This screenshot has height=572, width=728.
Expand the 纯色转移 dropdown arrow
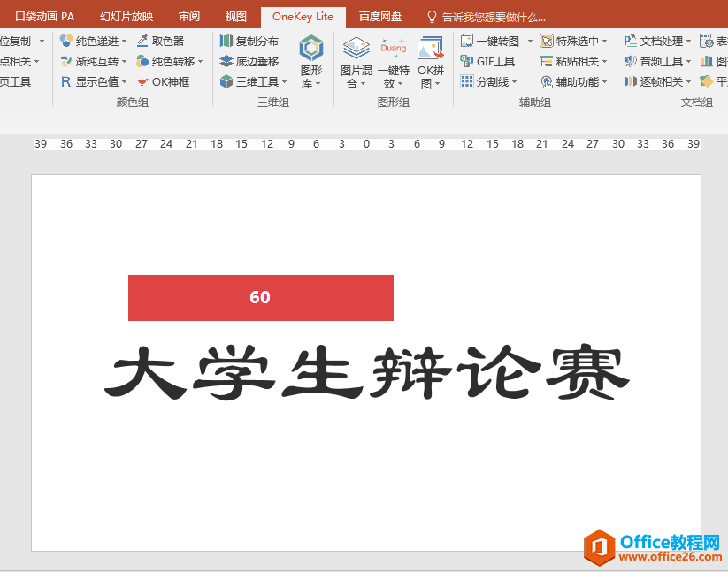pos(201,62)
